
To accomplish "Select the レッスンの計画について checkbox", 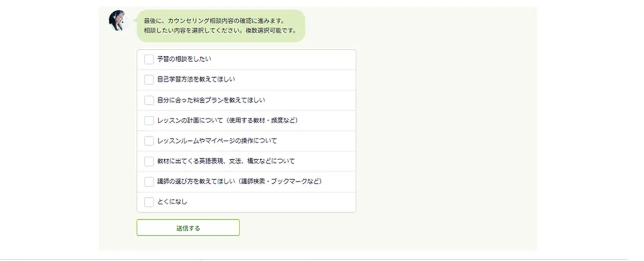I will coord(149,121).
